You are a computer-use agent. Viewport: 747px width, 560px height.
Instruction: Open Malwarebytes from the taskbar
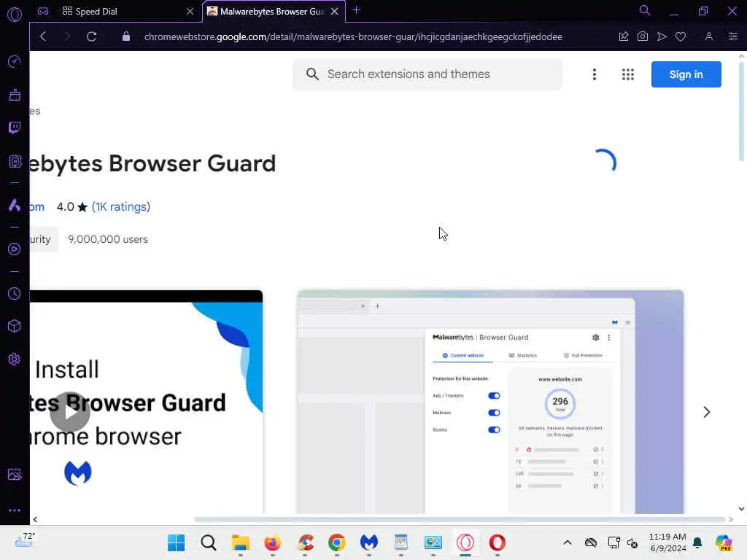tap(368, 542)
